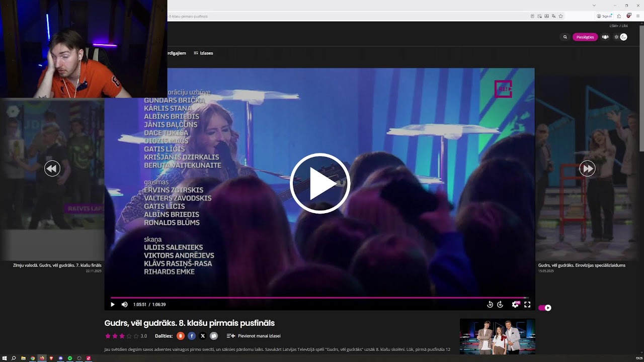
Task: Open picture-in-picture icon in the address bar
Action: pyautogui.click(x=539, y=16)
